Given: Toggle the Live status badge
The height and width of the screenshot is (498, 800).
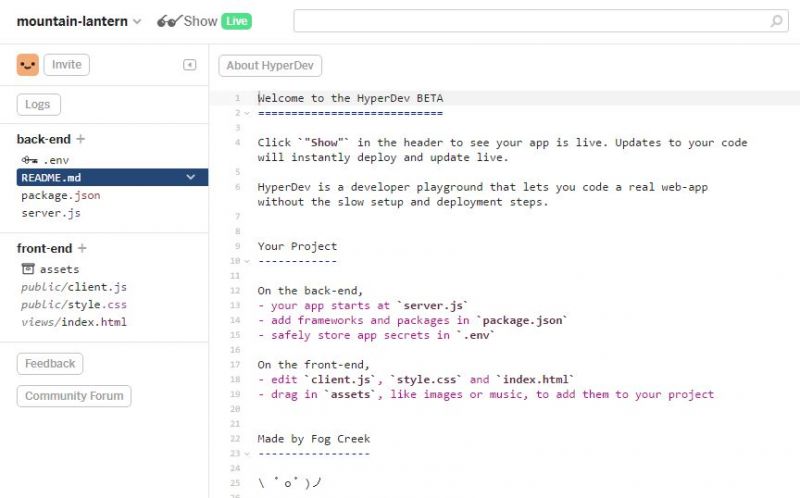Looking at the screenshot, I should pos(236,21).
